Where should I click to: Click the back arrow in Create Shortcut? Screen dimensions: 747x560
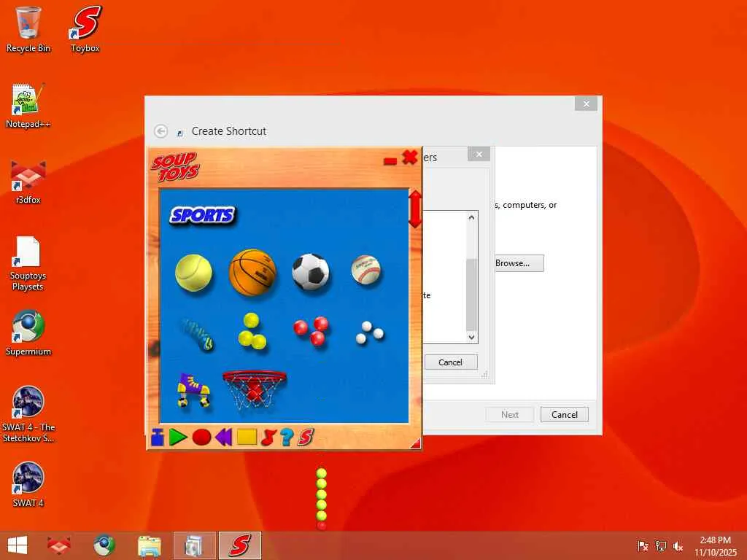point(161,131)
